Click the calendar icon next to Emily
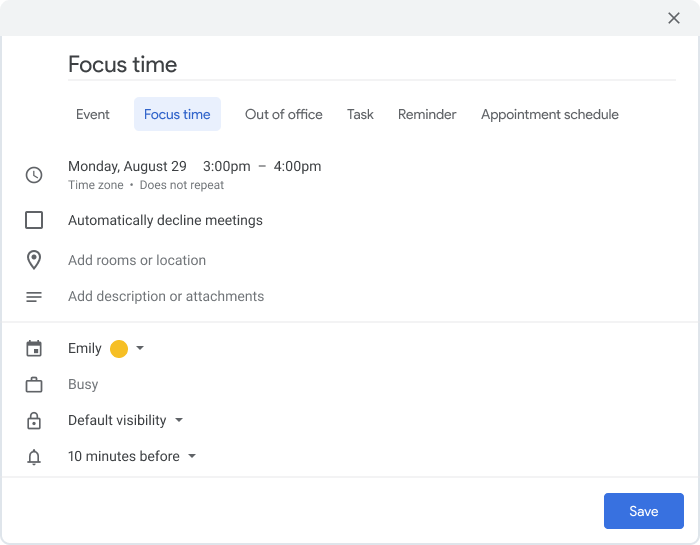The width and height of the screenshot is (700, 545). click(x=34, y=349)
